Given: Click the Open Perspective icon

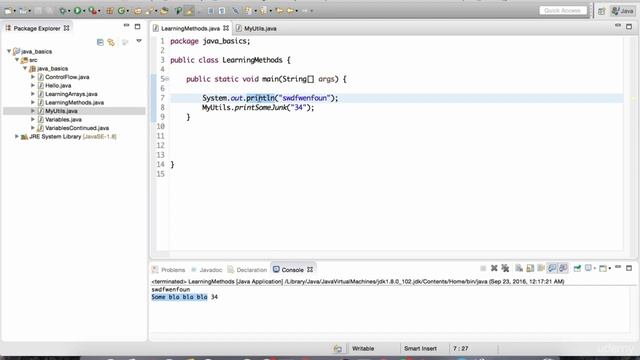Looking at the screenshot, I should 602,11.
